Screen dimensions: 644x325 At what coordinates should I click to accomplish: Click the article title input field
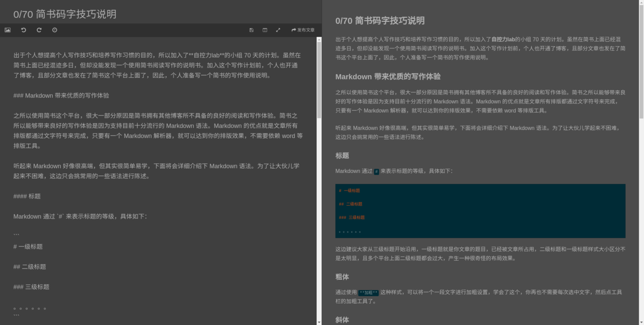[x=161, y=14]
